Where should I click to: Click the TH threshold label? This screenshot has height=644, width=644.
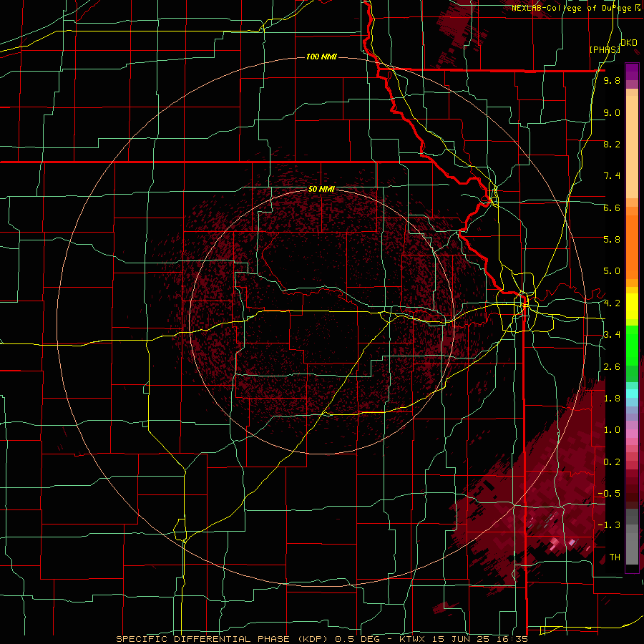coord(615,557)
